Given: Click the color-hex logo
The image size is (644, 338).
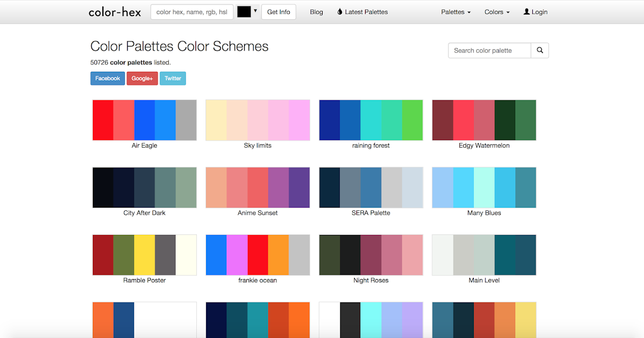Looking at the screenshot, I should 114,12.
